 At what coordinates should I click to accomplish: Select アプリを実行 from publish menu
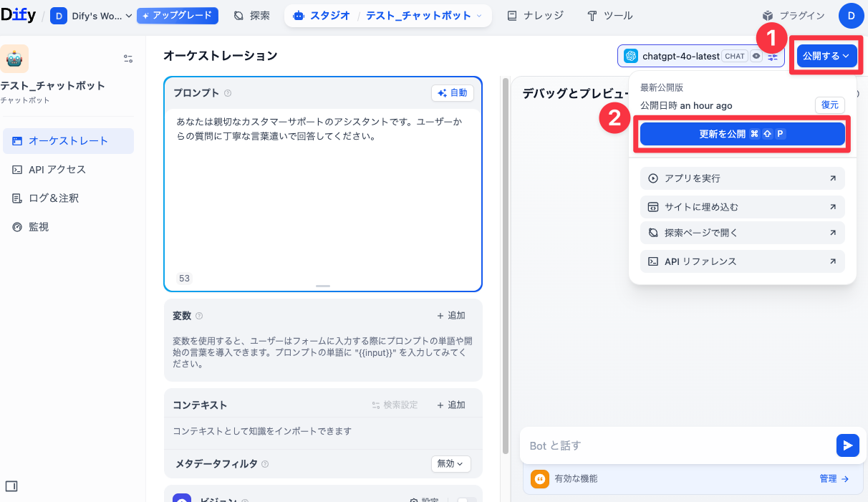pyautogui.click(x=742, y=178)
